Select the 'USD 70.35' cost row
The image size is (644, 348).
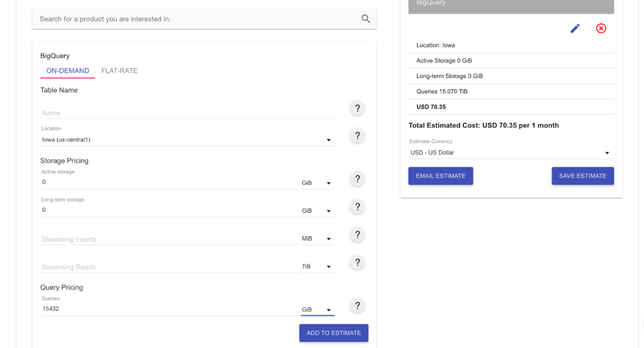511,107
